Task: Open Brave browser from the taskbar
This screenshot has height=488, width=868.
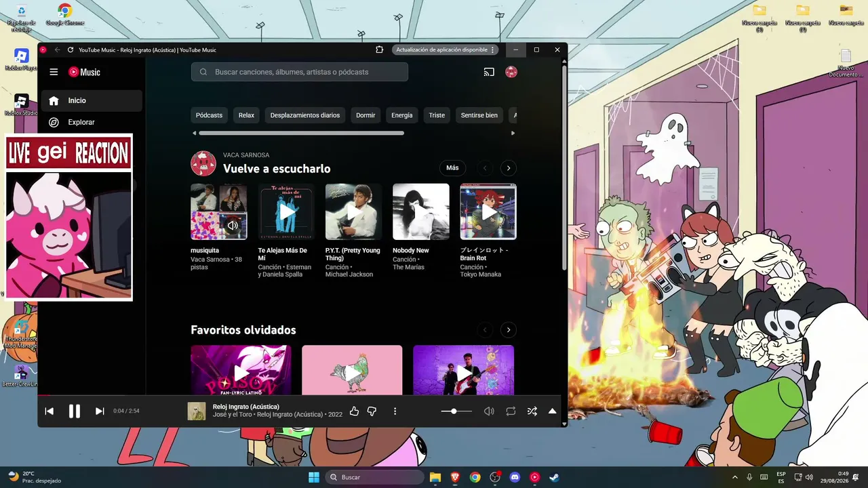Action: click(x=455, y=477)
